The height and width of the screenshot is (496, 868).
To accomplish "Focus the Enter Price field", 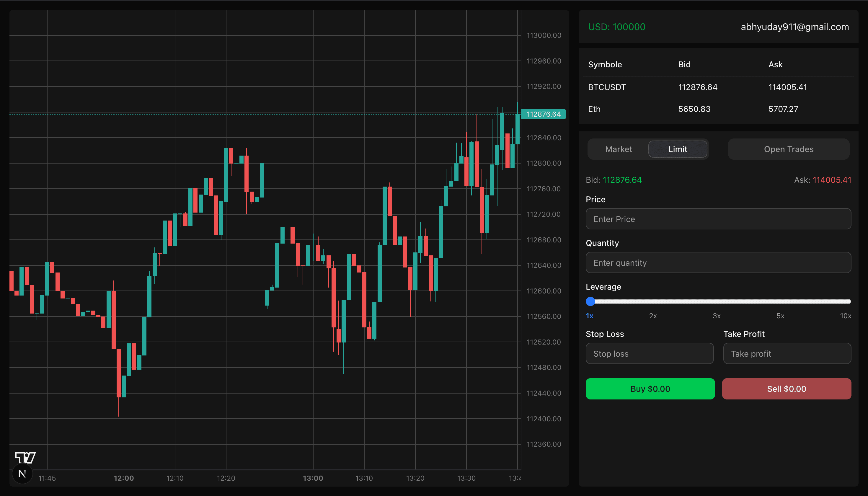I will [718, 219].
